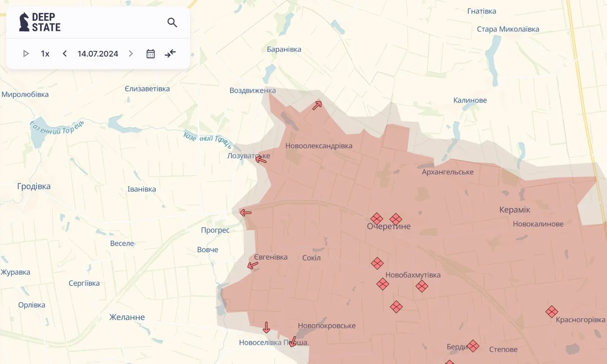Advance to next date with right chevron
This screenshot has height=364, width=607.
point(130,53)
